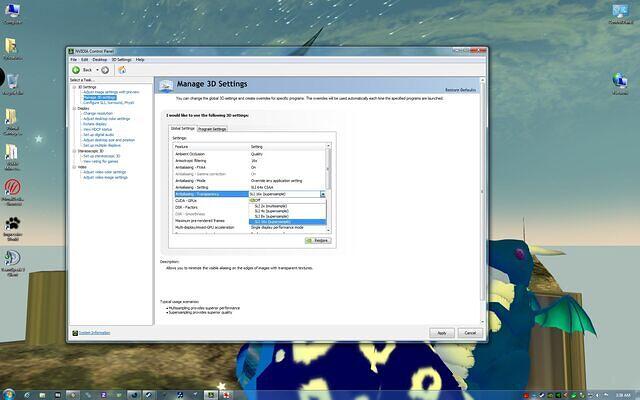Screen dimensions: 640x400
Task: Collapse the Display tree node
Action: (x=73, y=108)
